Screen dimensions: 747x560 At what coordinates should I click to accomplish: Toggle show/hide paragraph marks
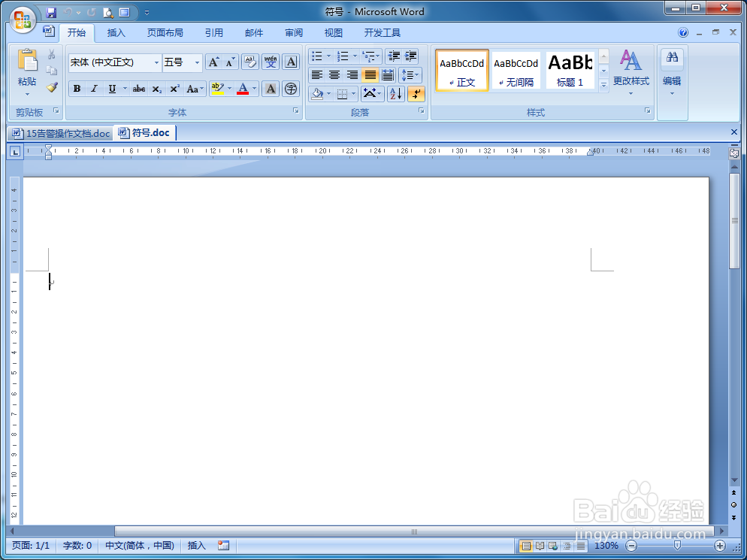(x=416, y=94)
